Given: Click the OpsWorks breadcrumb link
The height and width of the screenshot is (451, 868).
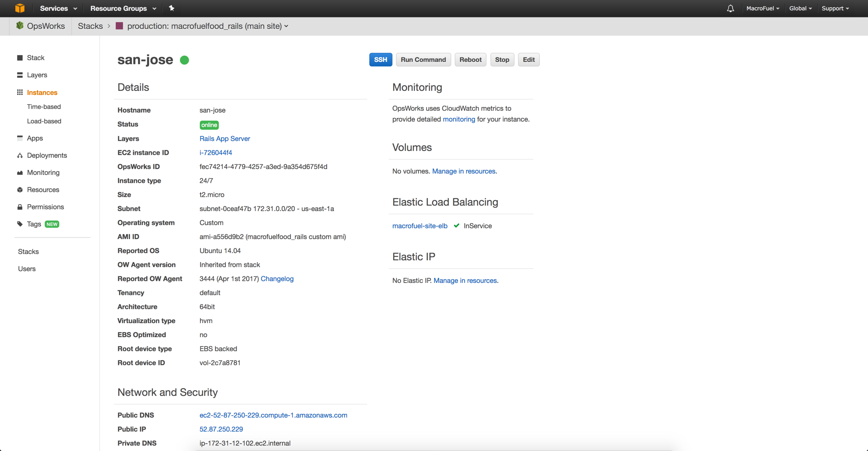Looking at the screenshot, I should (x=46, y=26).
